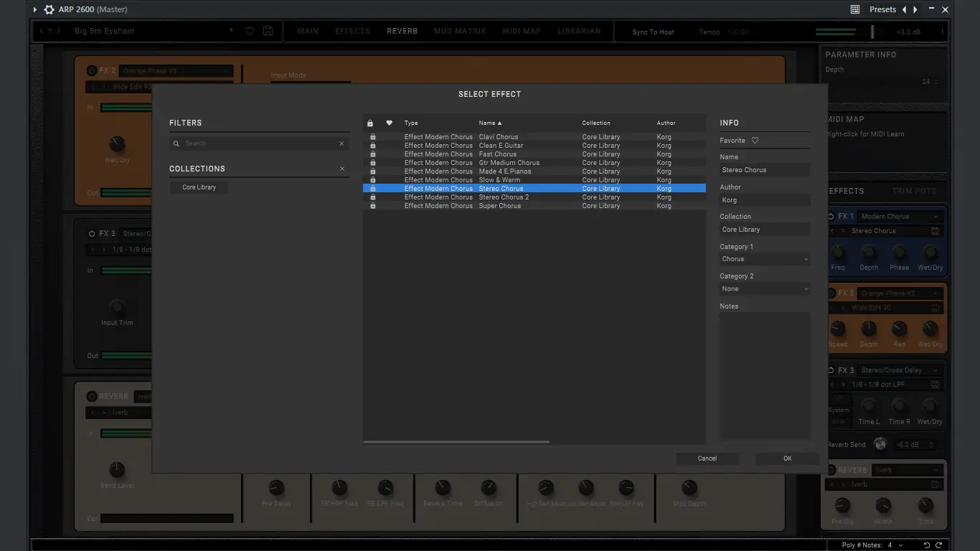Select the Stereo Chorus 2 effect row
Screen dimensions: 980x551
[x=534, y=197]
